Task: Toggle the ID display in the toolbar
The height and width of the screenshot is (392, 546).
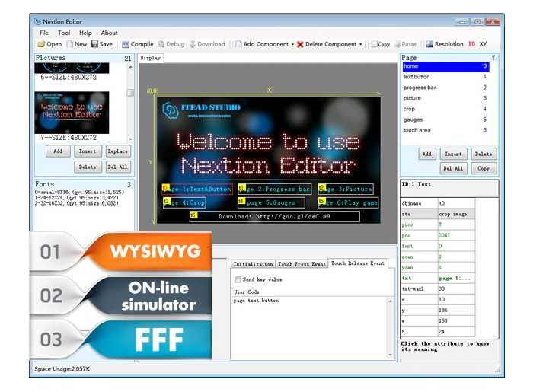Action: click(x=471, y=44)
